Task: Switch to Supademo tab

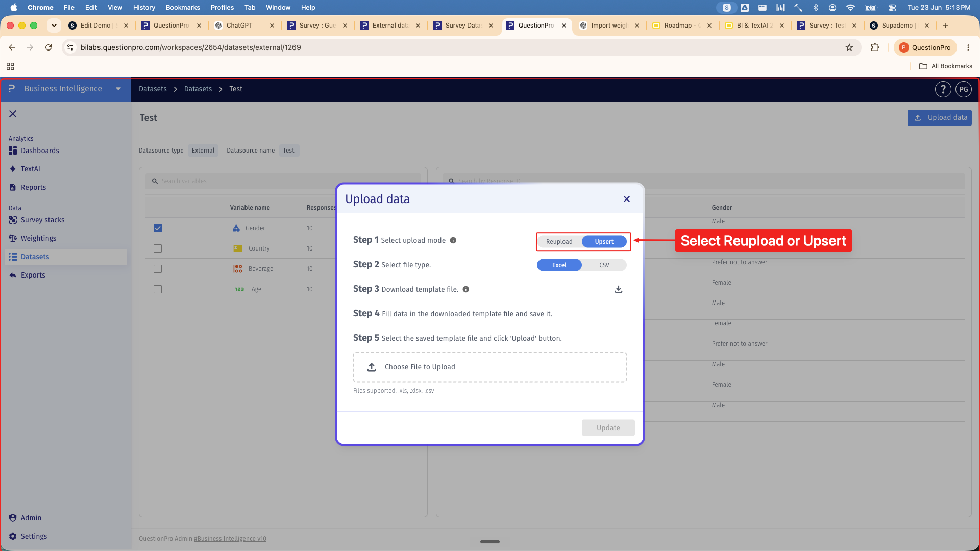Action: click(x=898, y=25)
